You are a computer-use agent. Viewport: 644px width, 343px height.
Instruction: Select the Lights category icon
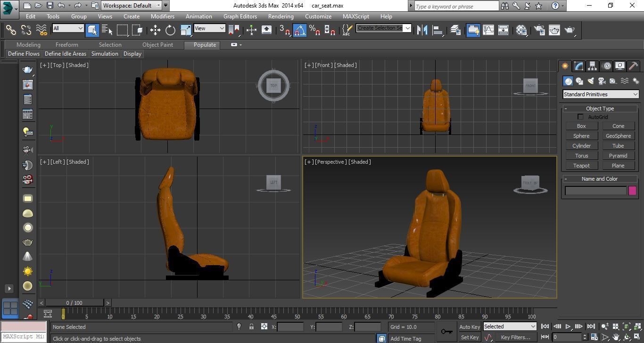click(x=591, y=81)
